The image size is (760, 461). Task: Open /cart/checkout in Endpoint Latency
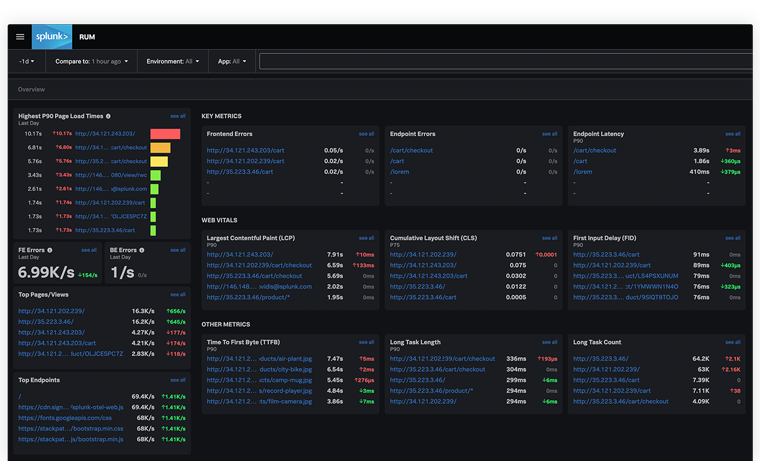point(595,150)
